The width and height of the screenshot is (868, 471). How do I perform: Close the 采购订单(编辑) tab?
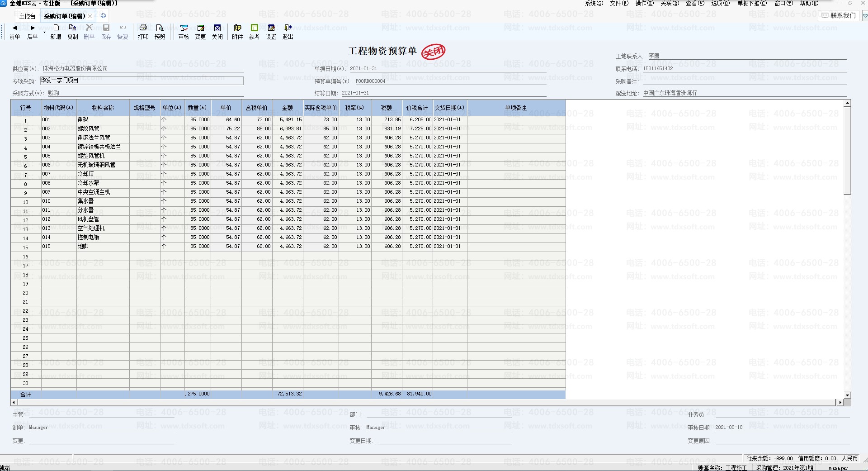pyautogui.click(x=90, y=16)
